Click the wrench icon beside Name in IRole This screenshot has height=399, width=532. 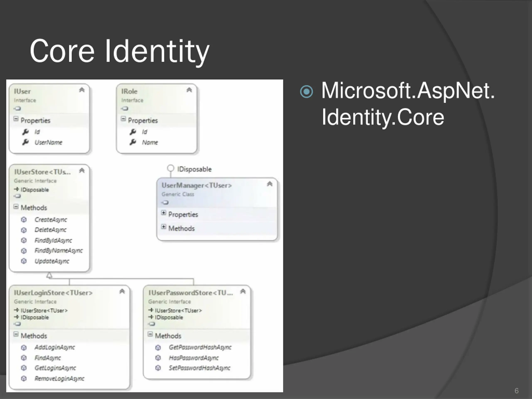(x=133, y=142)
